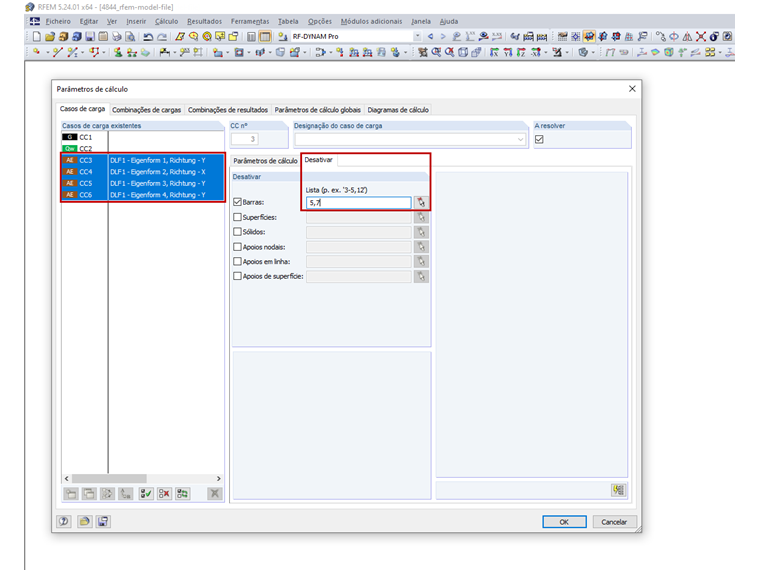
Task: Click the New model icon in the toolbar
Action: [36, 36]
